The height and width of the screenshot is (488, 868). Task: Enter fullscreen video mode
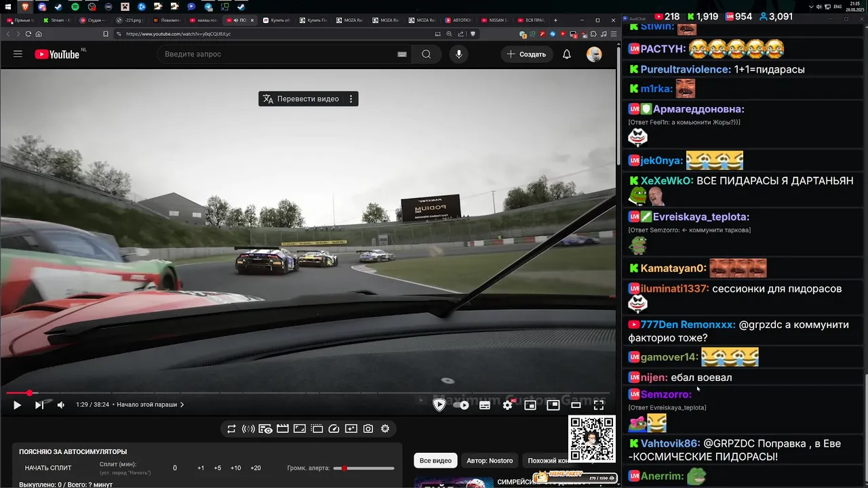pos(599,405)
